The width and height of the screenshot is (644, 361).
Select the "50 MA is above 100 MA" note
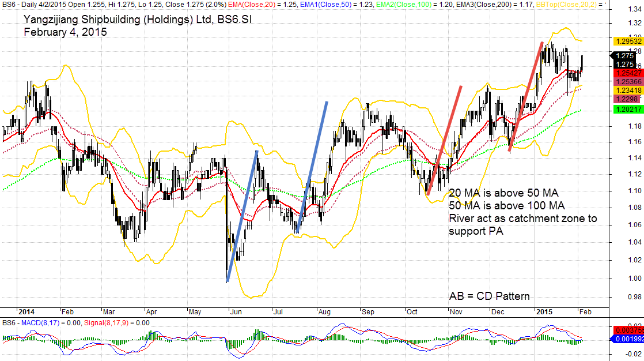(507, 205)
